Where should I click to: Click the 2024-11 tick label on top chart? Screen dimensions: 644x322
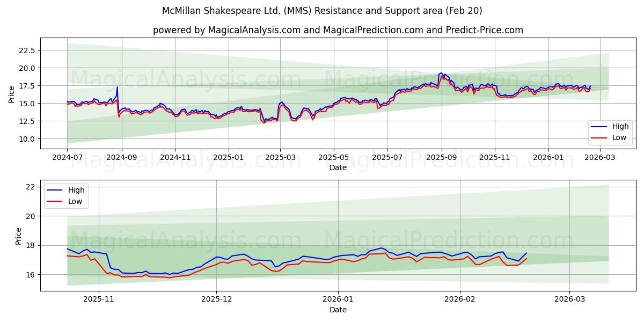pyautogui.click(x=175, y=158)
